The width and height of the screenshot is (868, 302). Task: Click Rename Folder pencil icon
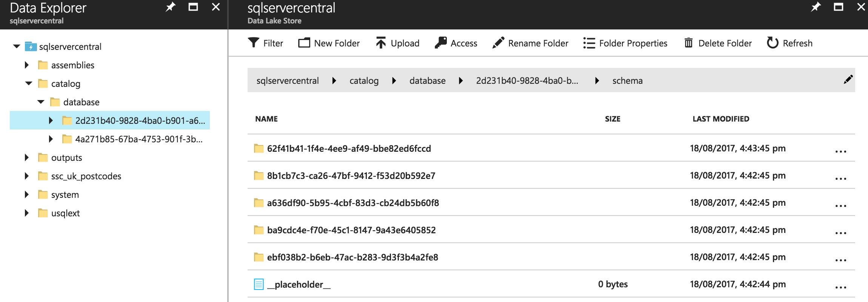pyautogui.click(x=498, y=43)
